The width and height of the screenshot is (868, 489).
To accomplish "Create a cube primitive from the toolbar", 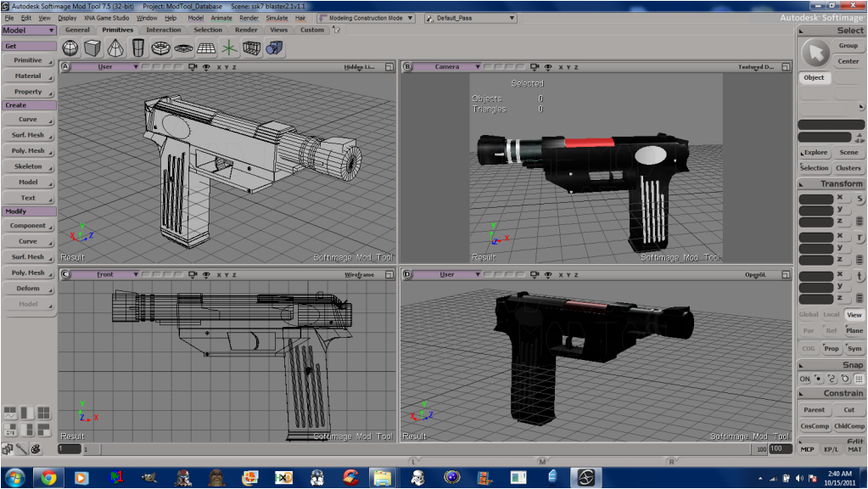I will pyautogui.click(x=93, y=48).
